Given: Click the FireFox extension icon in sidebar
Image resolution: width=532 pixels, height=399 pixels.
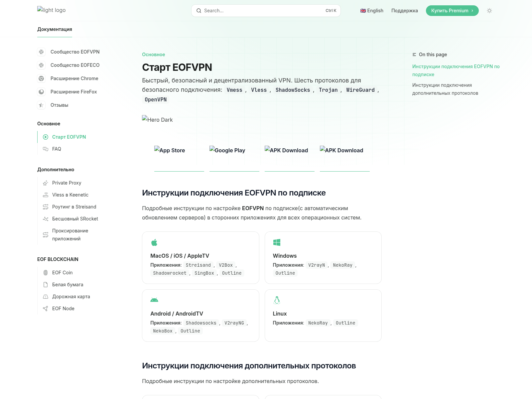Looking at the screenshot, I should (x=41, y=92).
